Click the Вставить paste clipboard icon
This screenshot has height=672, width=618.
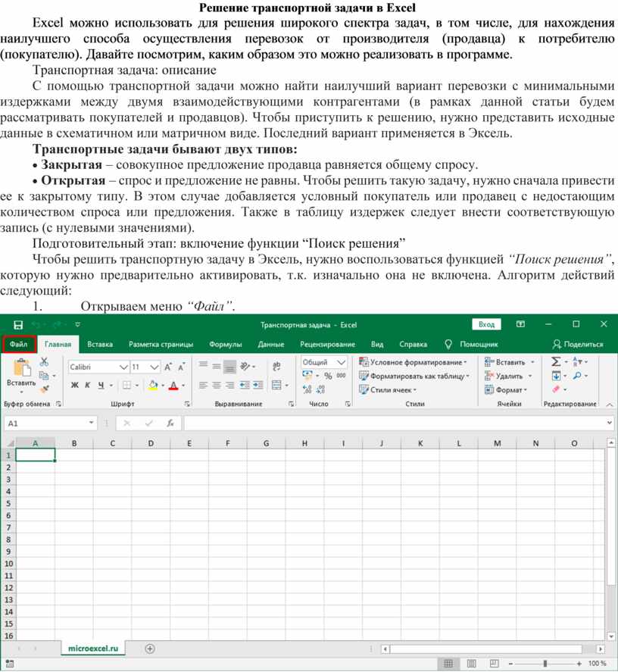[21, 367]
